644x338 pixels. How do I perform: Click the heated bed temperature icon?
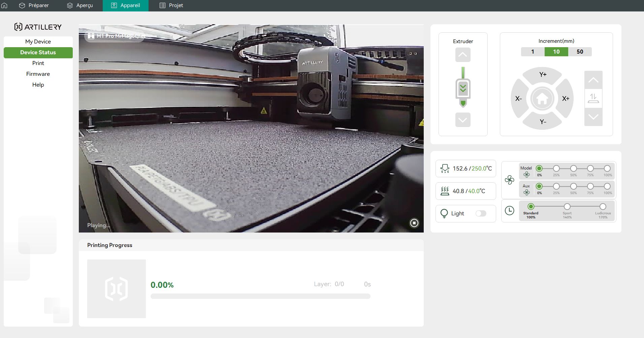pyautogui.click(x=445, y=191)
